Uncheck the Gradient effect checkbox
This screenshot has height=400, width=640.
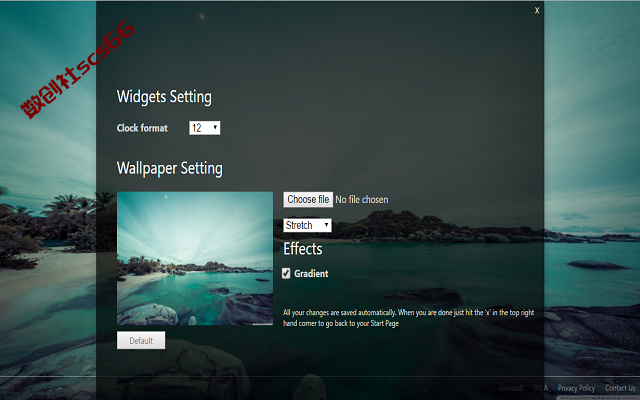click(x=286, y=273)
